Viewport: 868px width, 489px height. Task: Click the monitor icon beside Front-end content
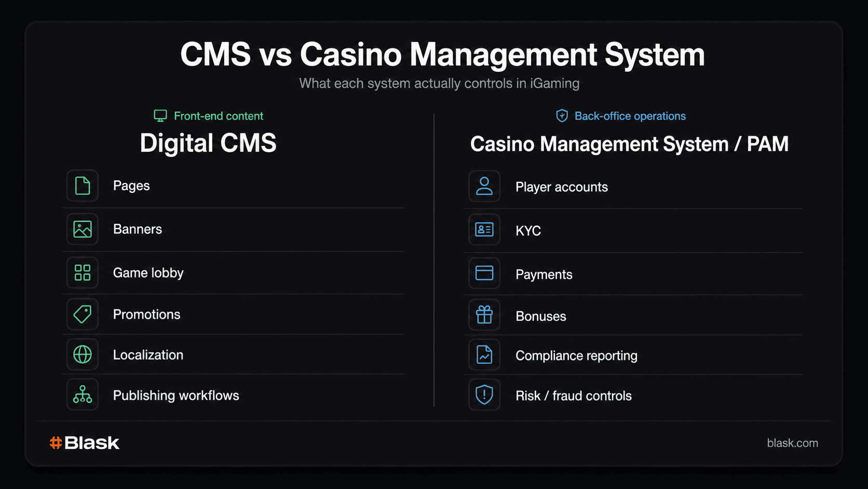click(x=160, y=116)
